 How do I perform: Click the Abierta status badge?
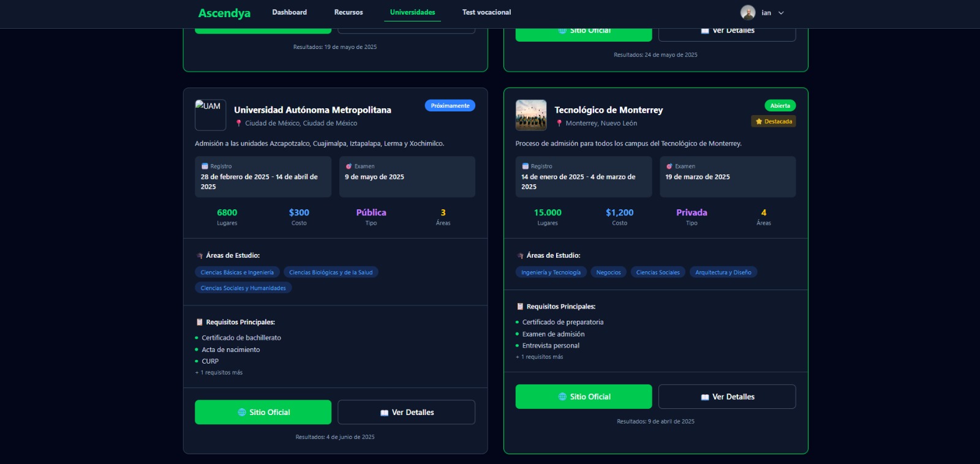click(780, 106)
